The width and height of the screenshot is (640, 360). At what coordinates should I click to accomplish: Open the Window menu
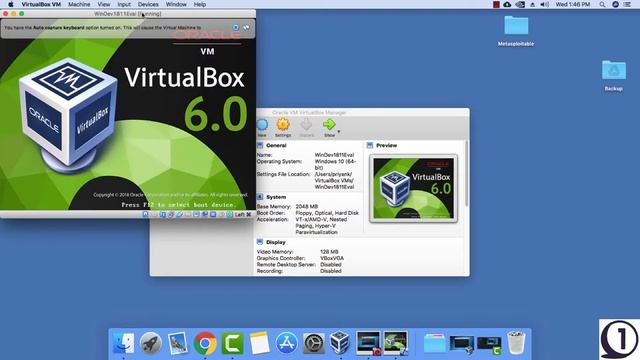point(176,4)
